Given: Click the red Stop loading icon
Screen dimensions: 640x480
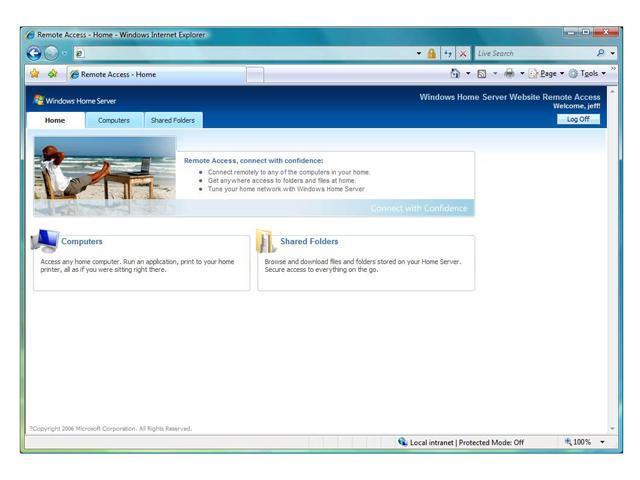Looking at the screenshot, I should point(463,53).
